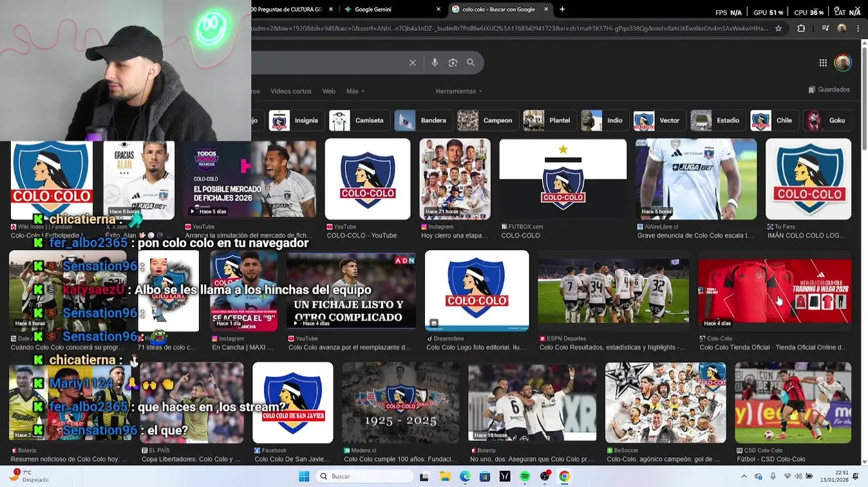Filter images by Campeon chip

(486, 120)
